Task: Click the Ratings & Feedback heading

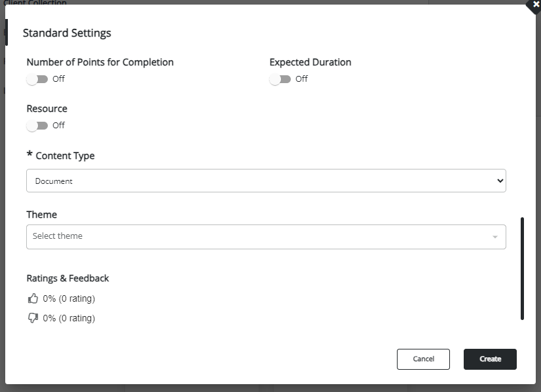Action: tap(67, 278)
